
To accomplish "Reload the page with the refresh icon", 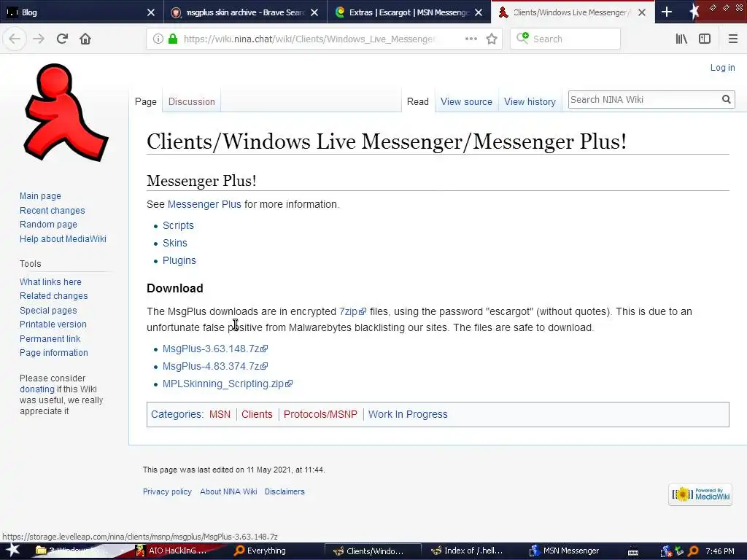I will tap(62, 39).
